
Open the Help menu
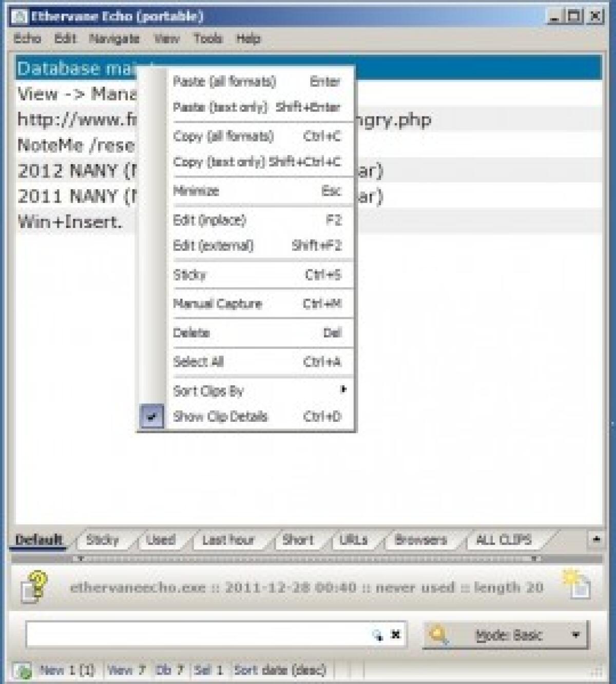[x=248, y=38]
